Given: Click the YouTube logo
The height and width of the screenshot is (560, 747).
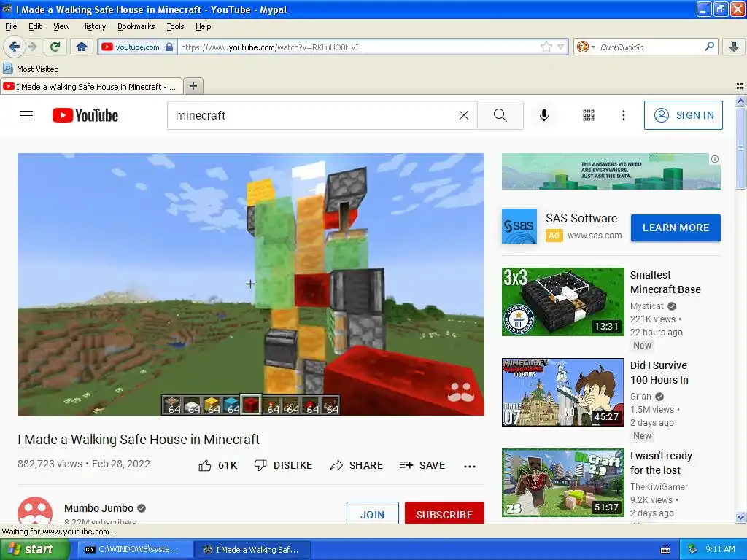Looking at the screenshot, I should tap(85, 115).
